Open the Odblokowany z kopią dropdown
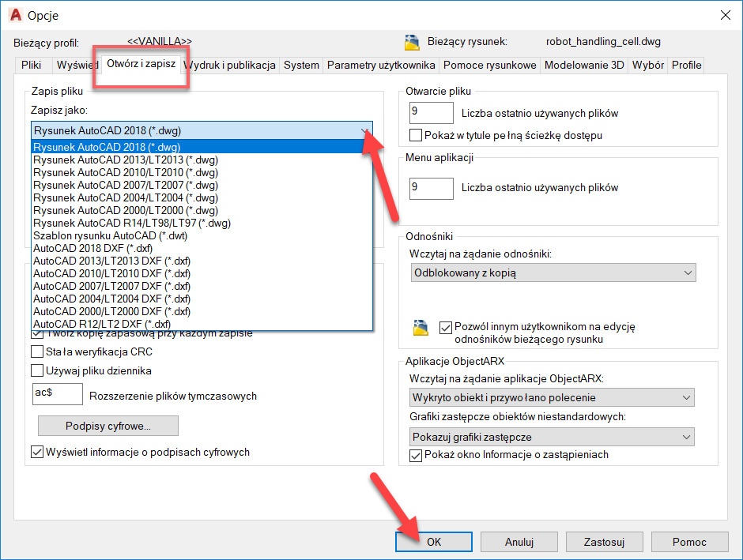The image size is (743, 560). click(553, 273)
